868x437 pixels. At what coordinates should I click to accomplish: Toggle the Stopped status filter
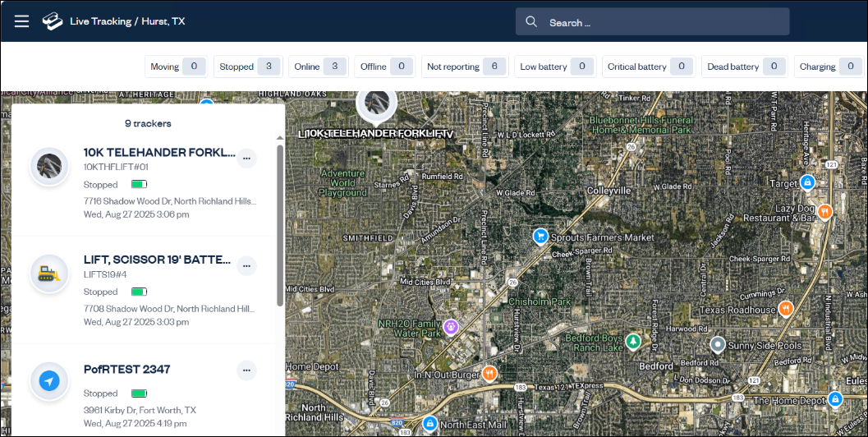click(x=247, y=67)
